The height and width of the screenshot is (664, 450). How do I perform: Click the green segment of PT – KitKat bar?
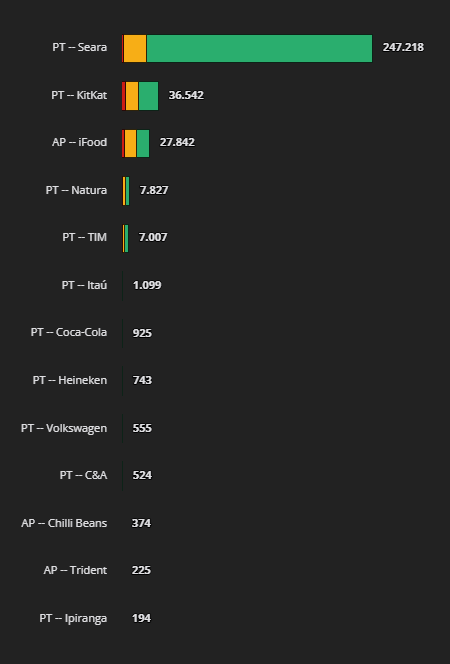(149, 96)
